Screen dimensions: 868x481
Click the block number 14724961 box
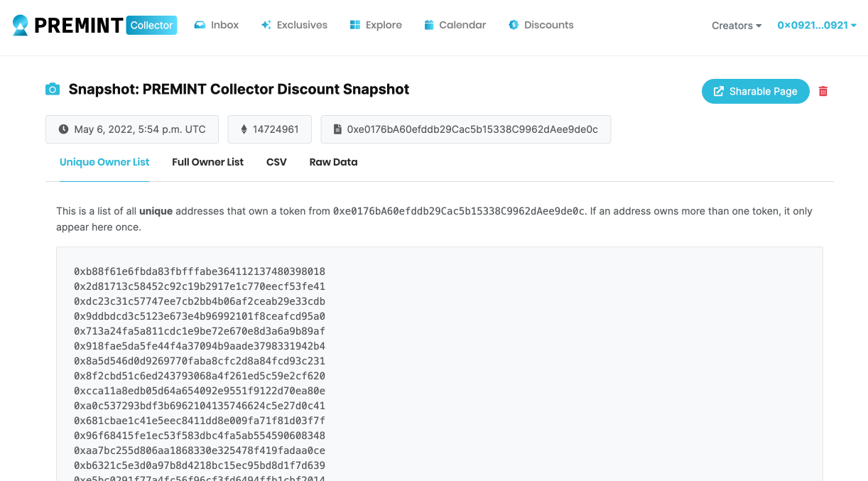point(268,129)
